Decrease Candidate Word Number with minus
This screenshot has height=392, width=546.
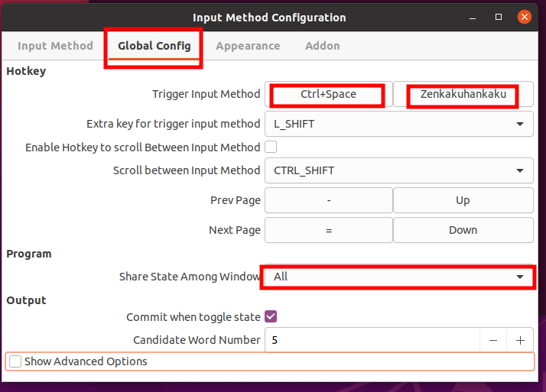coord(493,340)
